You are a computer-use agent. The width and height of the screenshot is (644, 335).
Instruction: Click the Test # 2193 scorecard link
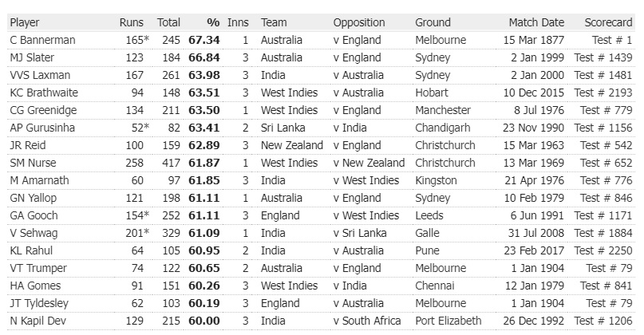pyautogui.click(x=603, y=93)
